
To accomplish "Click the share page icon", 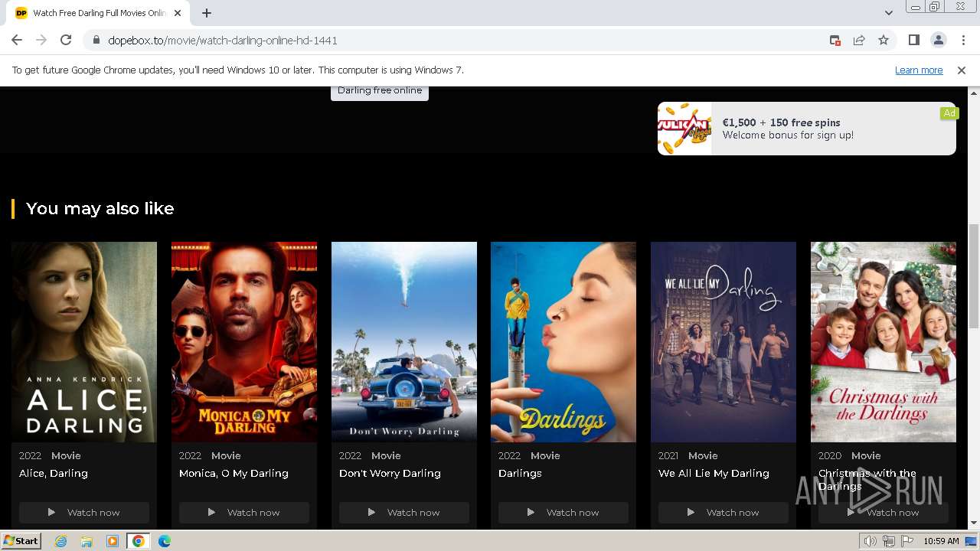I will pyautogui.click(x=859, y=41).
